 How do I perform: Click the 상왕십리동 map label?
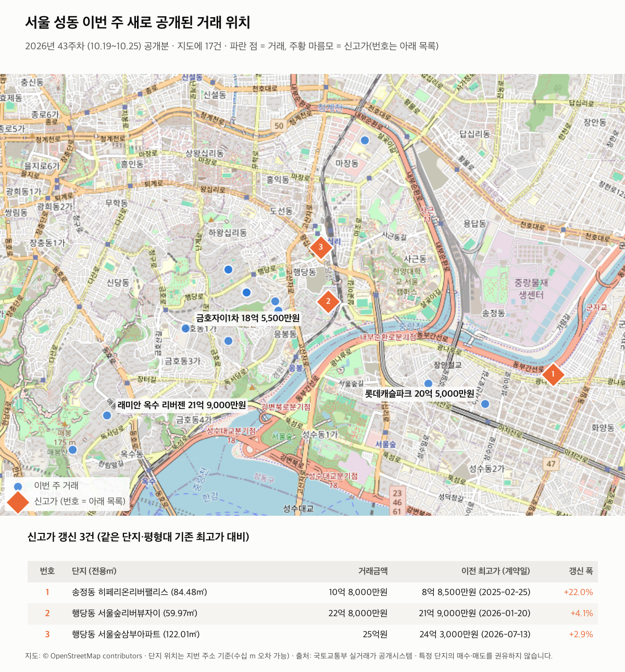(205, 153)
